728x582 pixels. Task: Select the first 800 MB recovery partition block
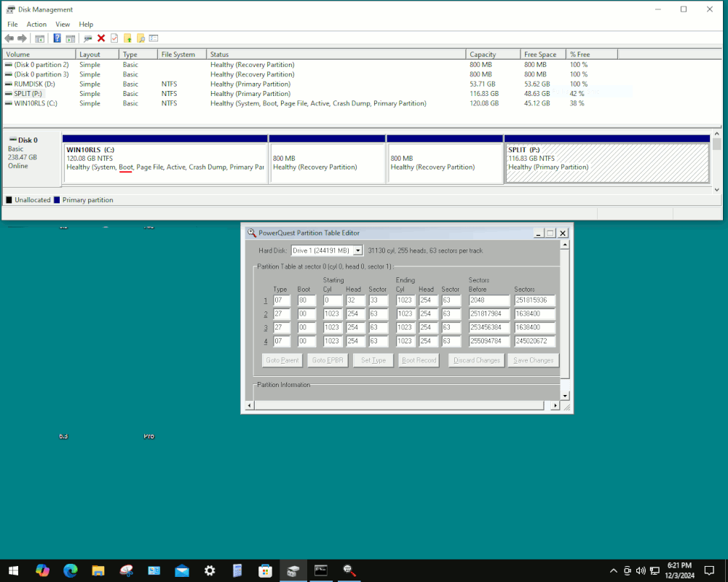pos(327,159)
